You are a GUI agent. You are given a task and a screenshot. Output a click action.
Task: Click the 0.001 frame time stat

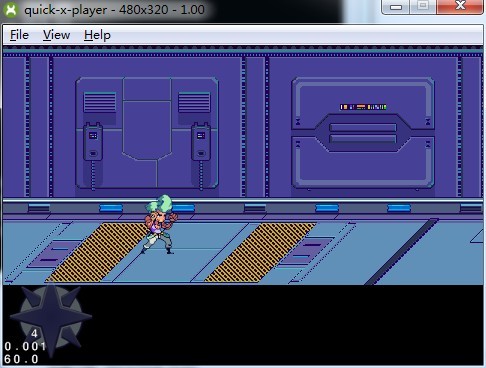25,347
